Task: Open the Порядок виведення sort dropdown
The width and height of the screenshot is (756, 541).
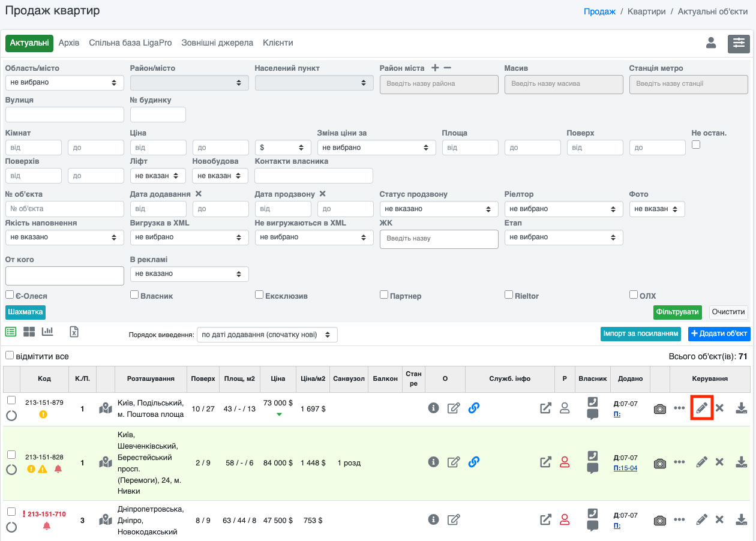Action: [267, 335]
